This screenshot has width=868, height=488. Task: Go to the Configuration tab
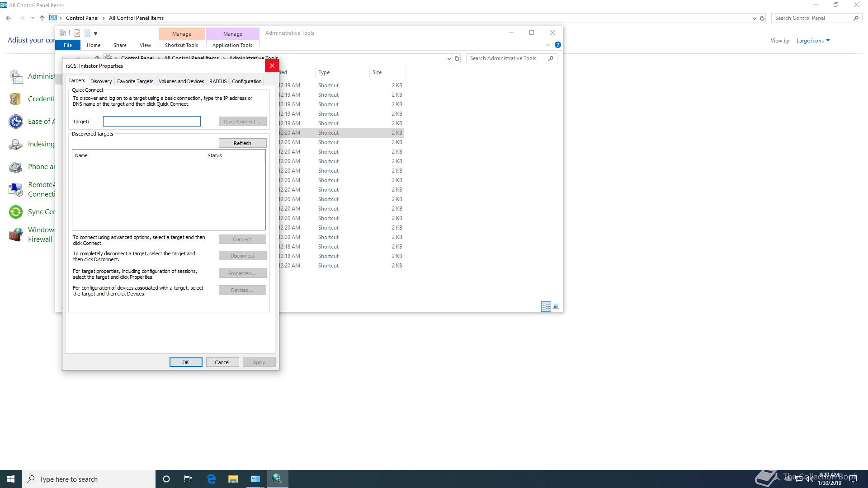(246, 81)
